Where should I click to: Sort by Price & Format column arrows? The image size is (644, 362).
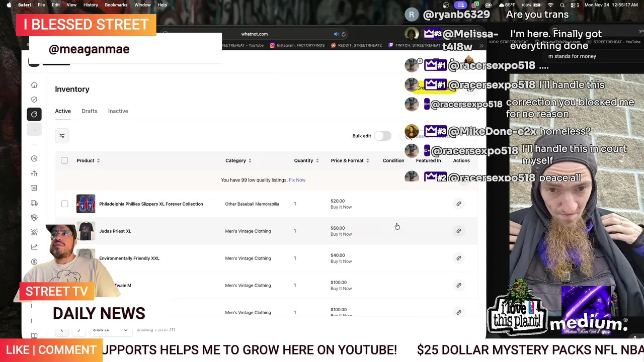(x=367, y=161)
